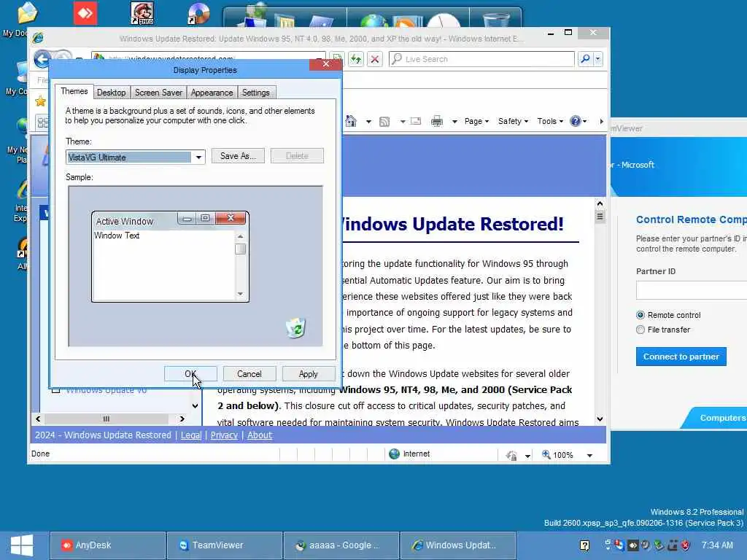The height and width of the screenshot is (560, 747).
Task: Open the Safety menu
Action: point(513,122)
